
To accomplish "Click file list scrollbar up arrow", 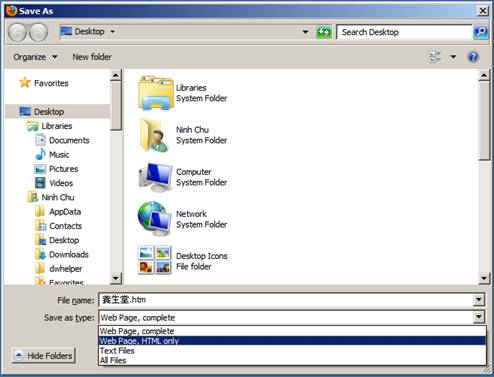I will [x=484, y=75].
